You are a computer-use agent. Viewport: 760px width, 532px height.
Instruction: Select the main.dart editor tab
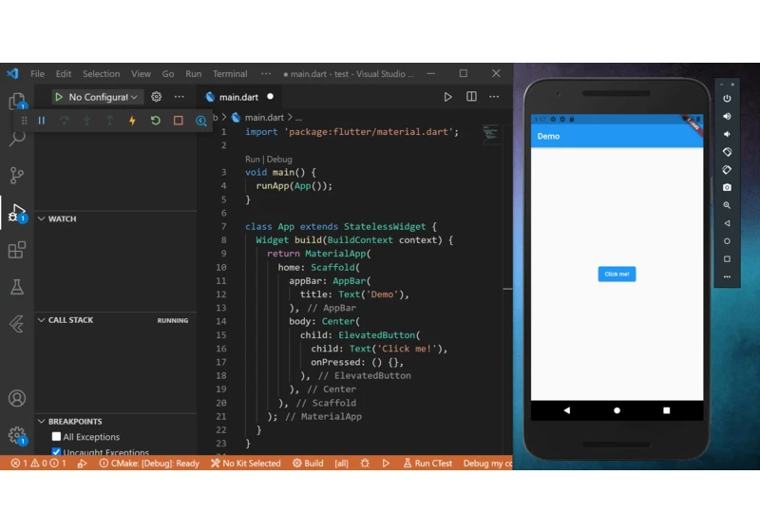tap(239, 97)
